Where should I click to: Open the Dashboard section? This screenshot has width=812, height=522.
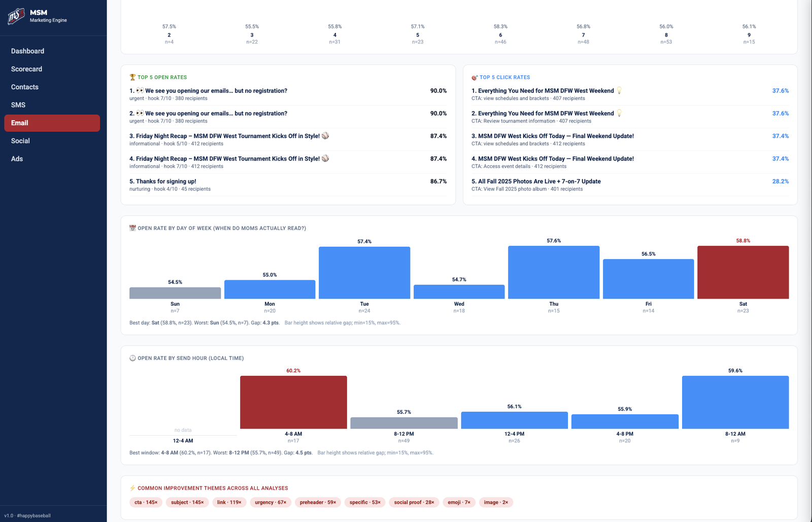coord(27,51)
